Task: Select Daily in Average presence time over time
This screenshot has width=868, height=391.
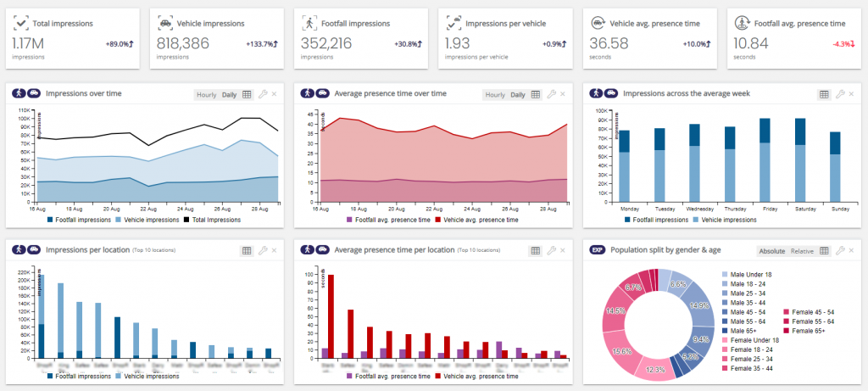Action: click(518, 94)
